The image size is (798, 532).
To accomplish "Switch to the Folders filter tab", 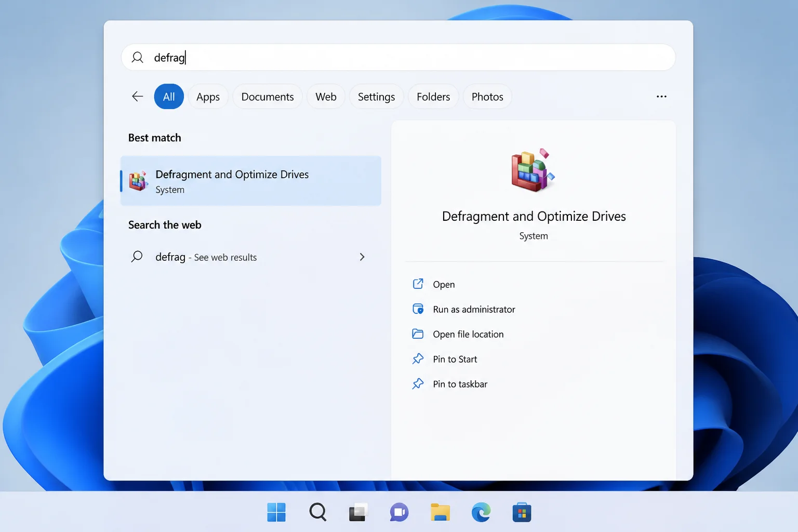I will pos(433,97).
